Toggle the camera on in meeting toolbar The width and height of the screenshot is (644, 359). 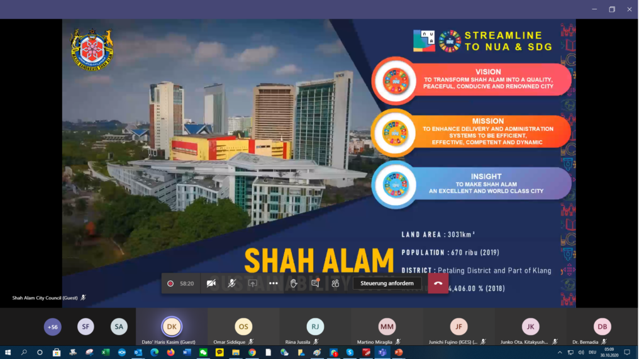click(212, 284)
